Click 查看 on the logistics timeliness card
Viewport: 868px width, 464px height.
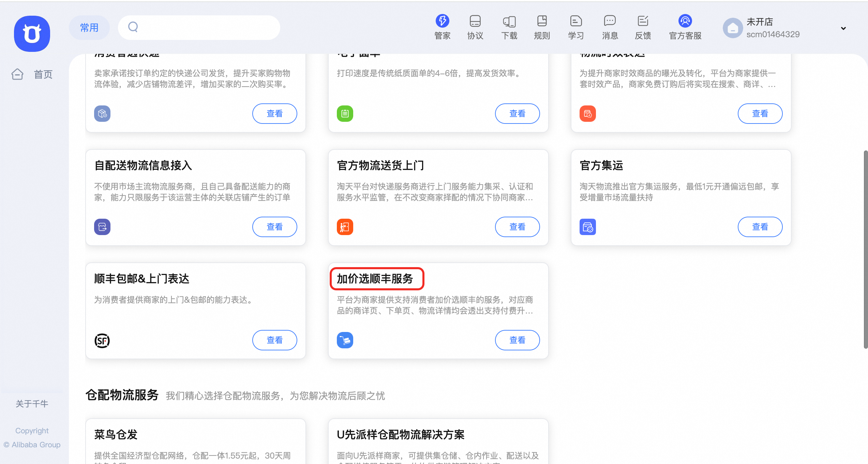760,114
